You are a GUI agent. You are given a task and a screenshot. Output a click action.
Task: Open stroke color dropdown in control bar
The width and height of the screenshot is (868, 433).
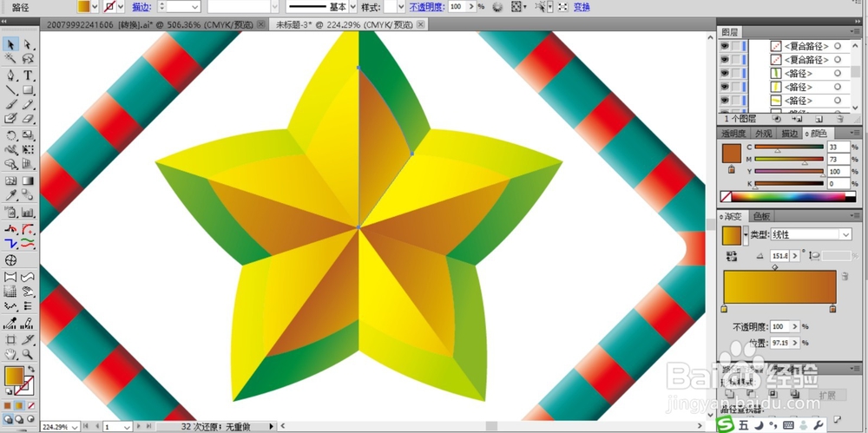point(121,7)
